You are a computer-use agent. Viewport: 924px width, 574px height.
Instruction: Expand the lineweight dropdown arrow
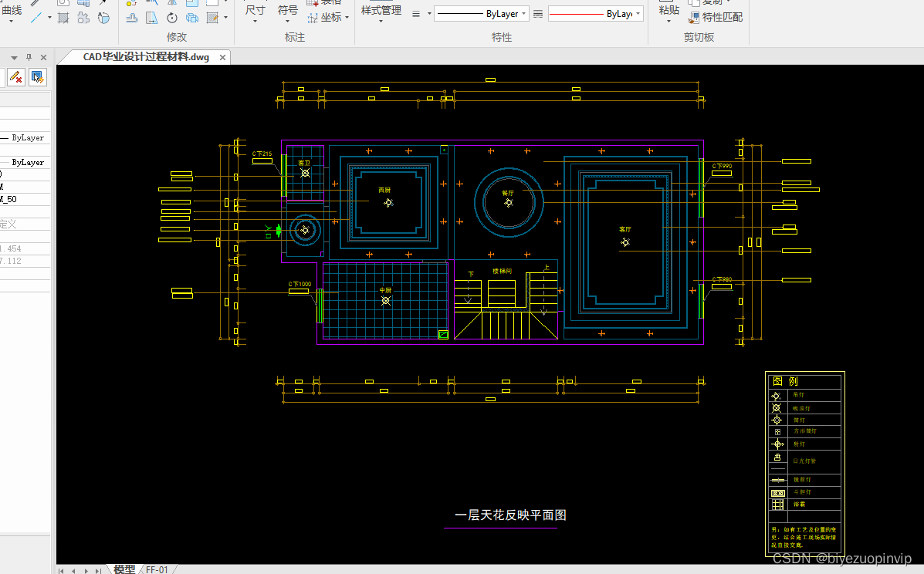tap(429, 14)
